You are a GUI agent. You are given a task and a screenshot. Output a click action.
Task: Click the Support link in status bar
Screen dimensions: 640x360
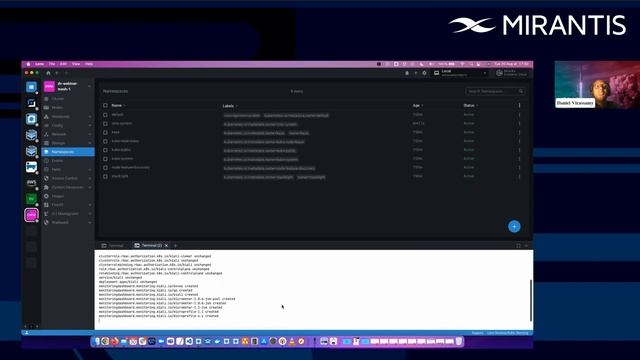477,333
